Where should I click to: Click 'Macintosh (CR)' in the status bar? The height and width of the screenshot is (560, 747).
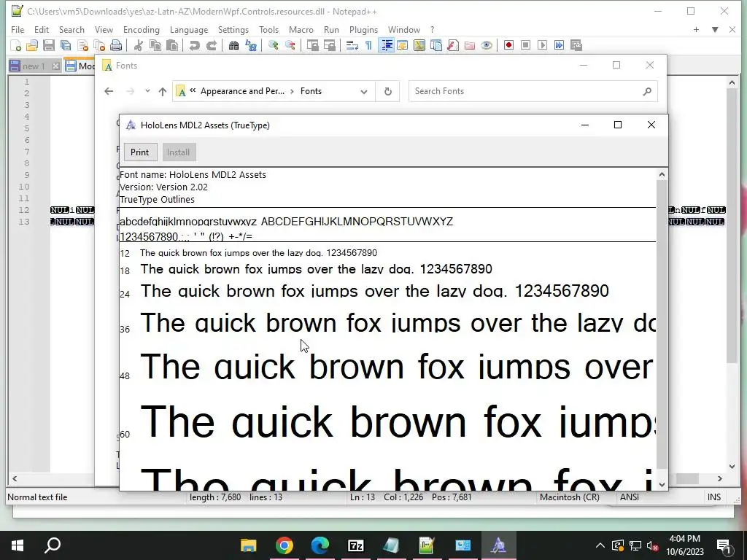[x=569, y=497]
